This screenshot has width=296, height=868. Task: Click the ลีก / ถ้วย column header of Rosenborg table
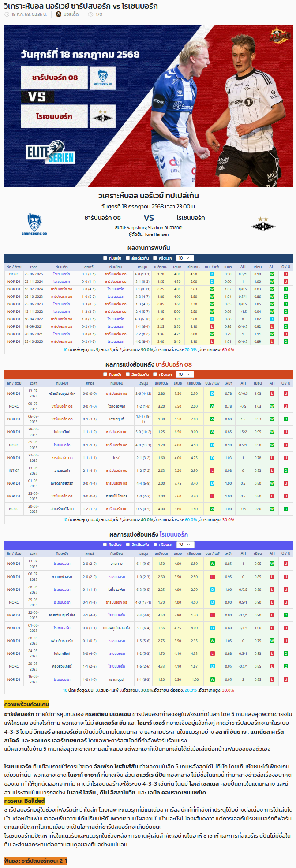(14, 553)
